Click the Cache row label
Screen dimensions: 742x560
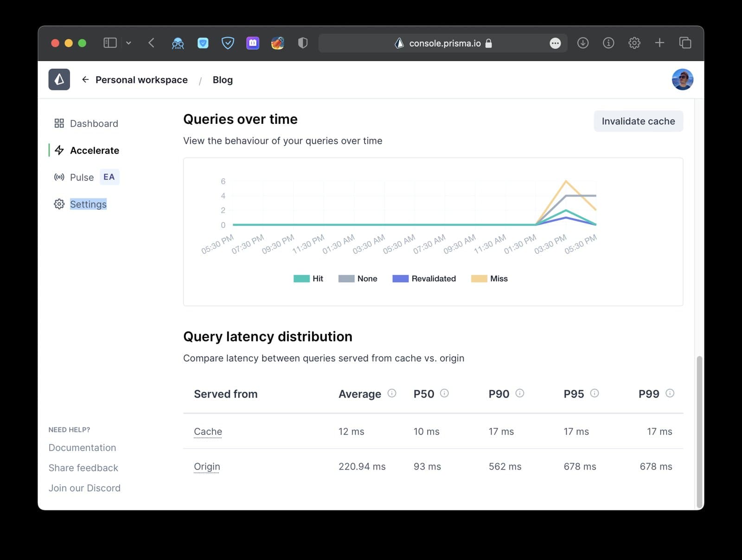coord(208,431)
